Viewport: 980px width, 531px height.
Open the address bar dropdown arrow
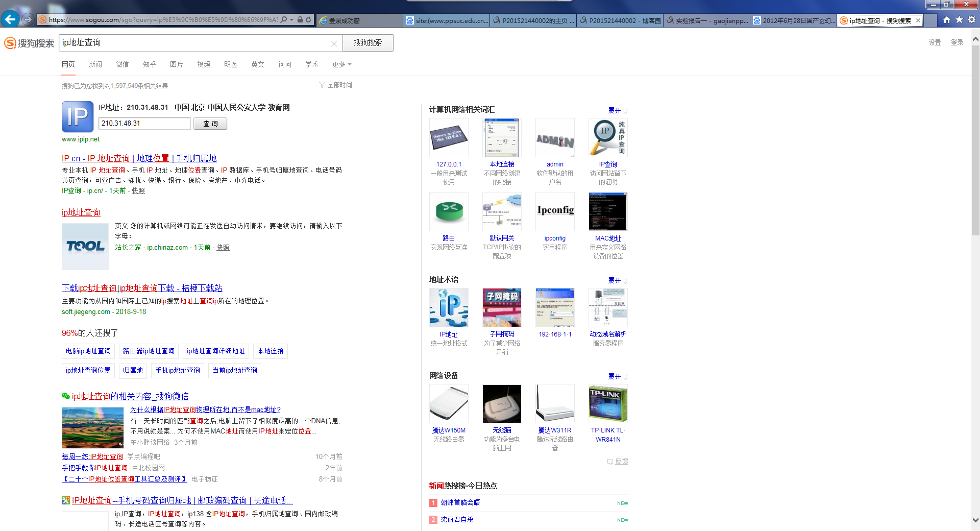[x=292, y=20]
